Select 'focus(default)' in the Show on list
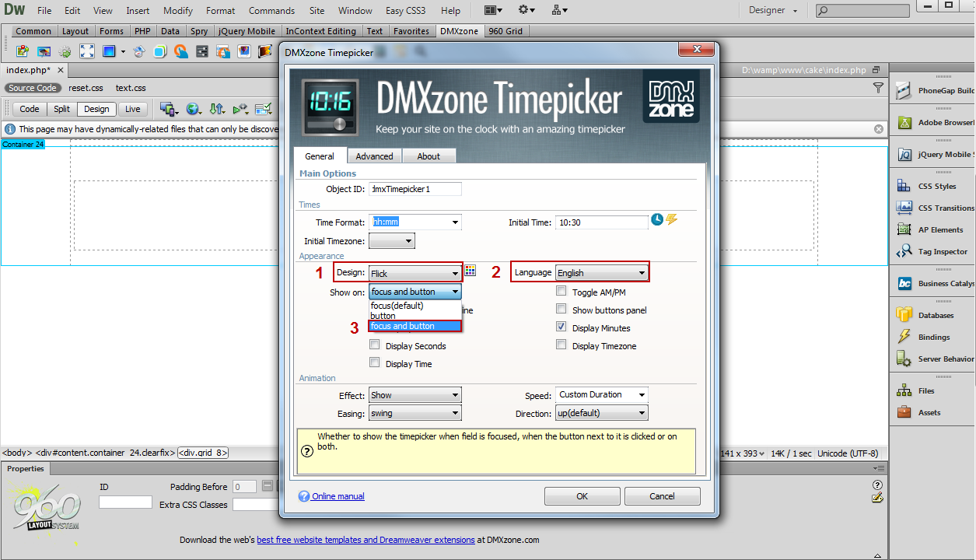 pos(415,306)
